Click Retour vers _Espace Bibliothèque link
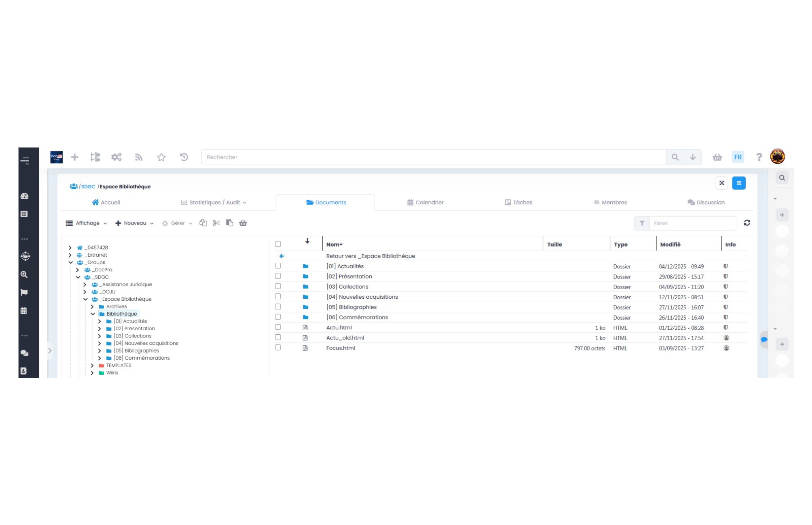The image size is (812, 525). pos(371,256)
